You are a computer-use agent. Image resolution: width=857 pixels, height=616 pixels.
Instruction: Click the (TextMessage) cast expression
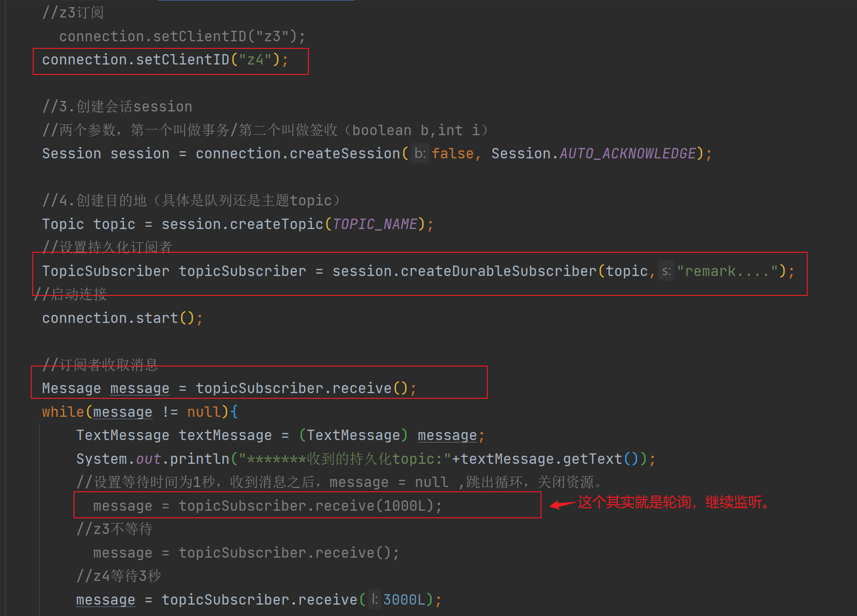pos(353,436)
